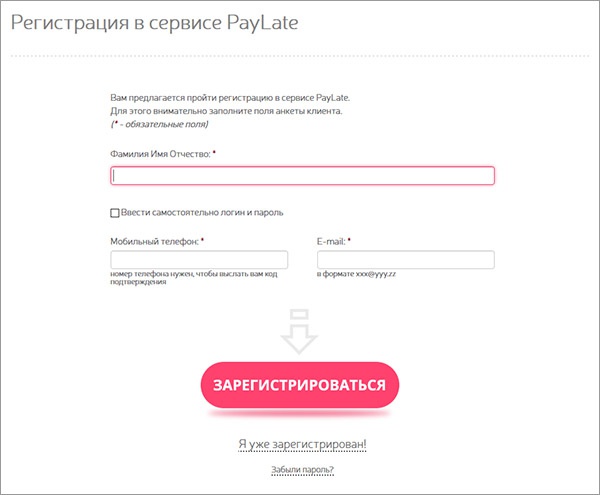Open the 'Я уже зарегистрирован!' link

tap(302, 443)
